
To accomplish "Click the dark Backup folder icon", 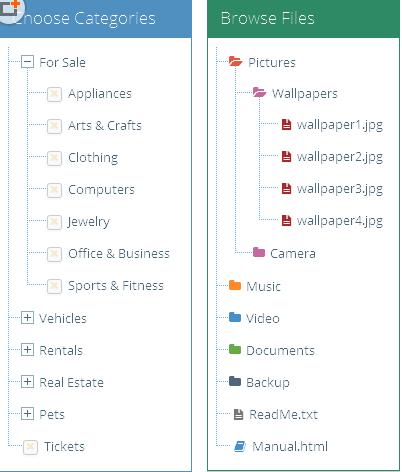I will point(235,381).
